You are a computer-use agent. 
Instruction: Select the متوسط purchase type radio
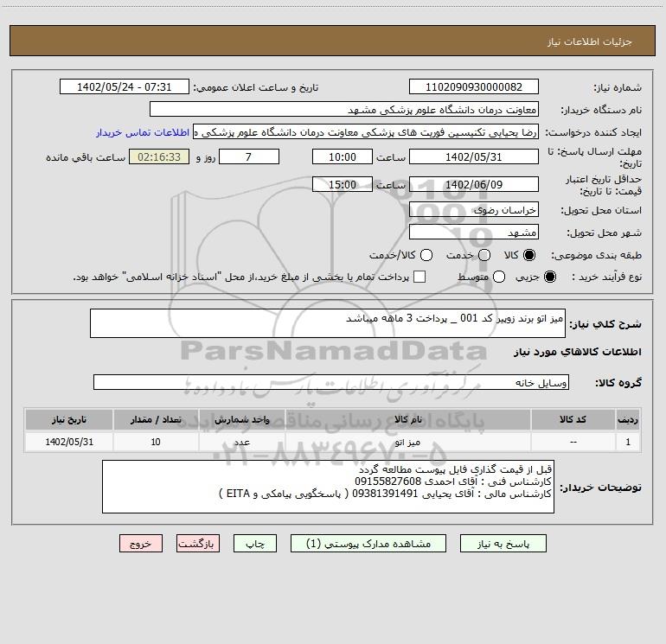pos(499,277)
